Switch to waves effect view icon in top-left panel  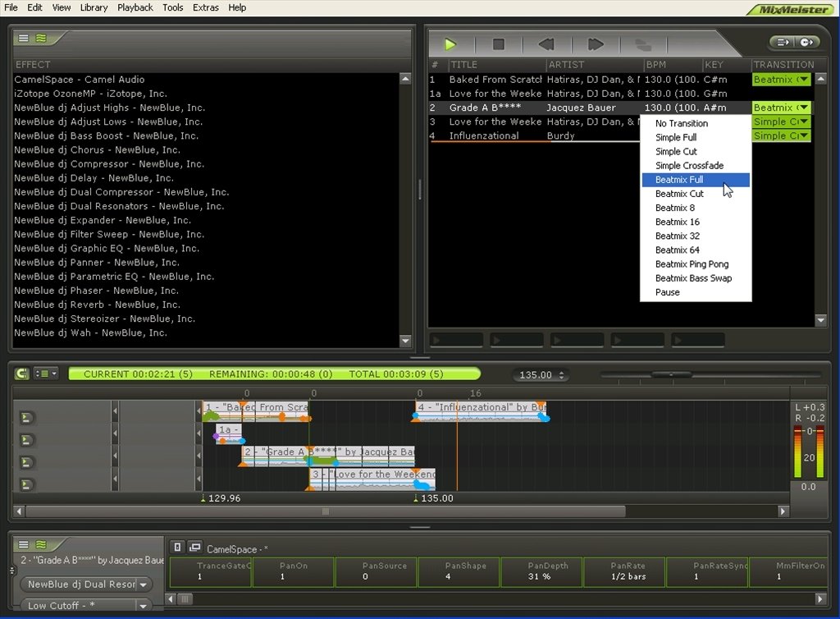[x=41, y=38]
